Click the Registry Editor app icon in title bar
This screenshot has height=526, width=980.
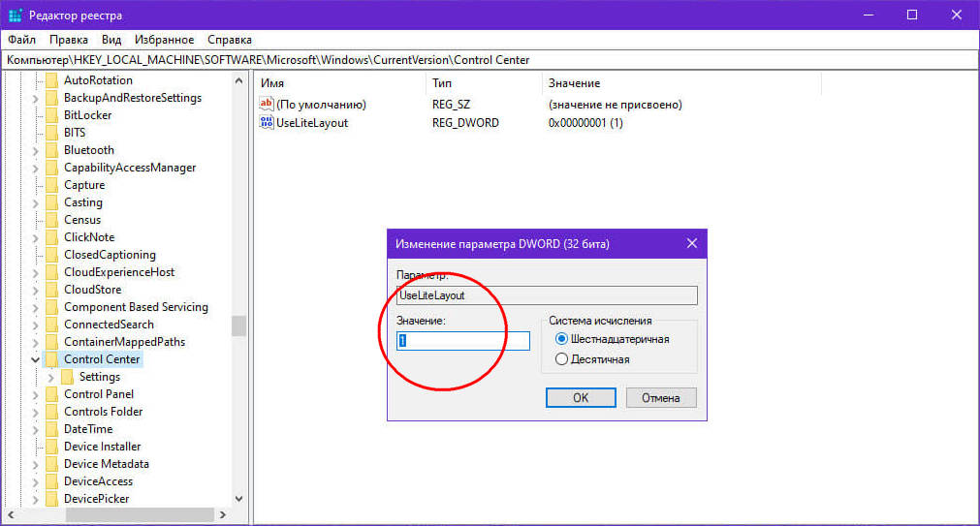pos(15,15)
